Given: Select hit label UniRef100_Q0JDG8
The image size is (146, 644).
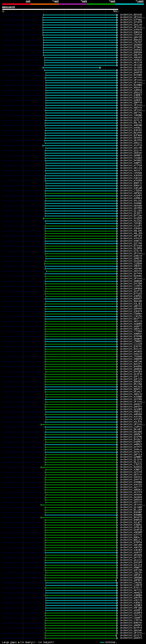Looking at the screenshot, I should [x=131, y=67].
